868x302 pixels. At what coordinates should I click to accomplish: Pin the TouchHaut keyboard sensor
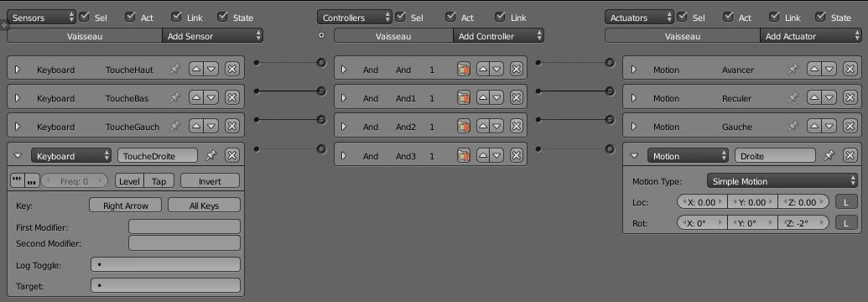click(x=175, y=70)
